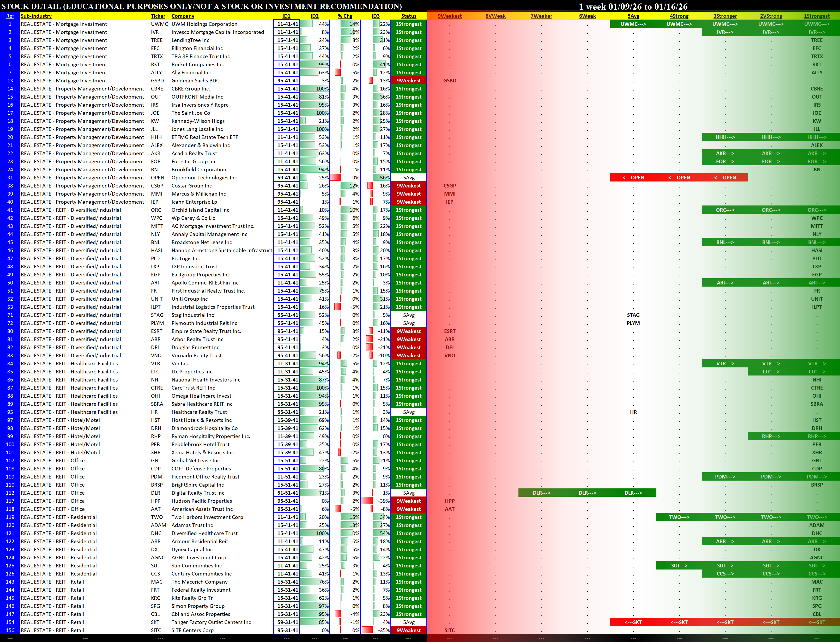This screenshot has height=642, width=840.
Task: Select the 5Avg strength column header
Action: tap(633, 16)
